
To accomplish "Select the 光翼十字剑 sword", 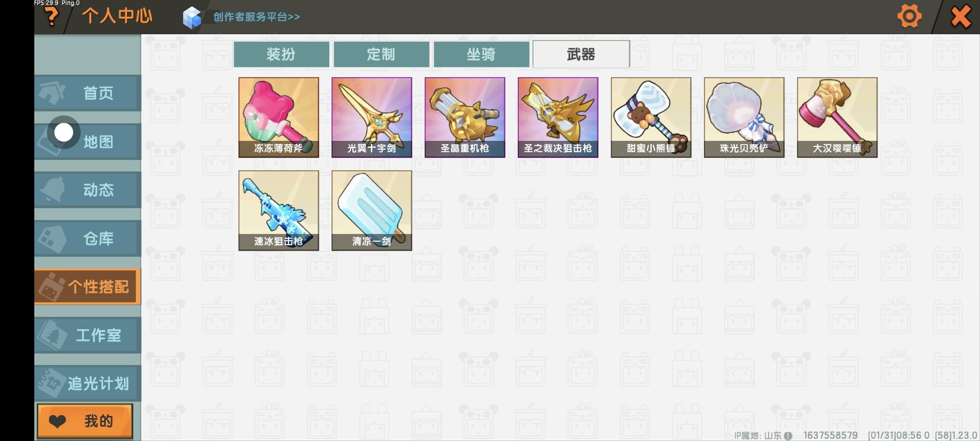I will pos(372,117).
